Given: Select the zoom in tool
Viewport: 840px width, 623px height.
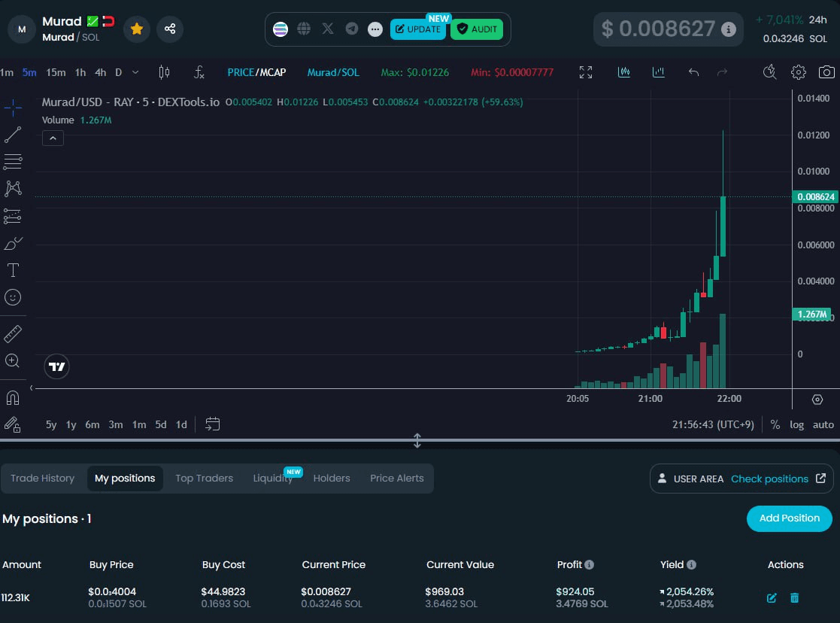Looking at the screenshot, I should click(13, 361).
